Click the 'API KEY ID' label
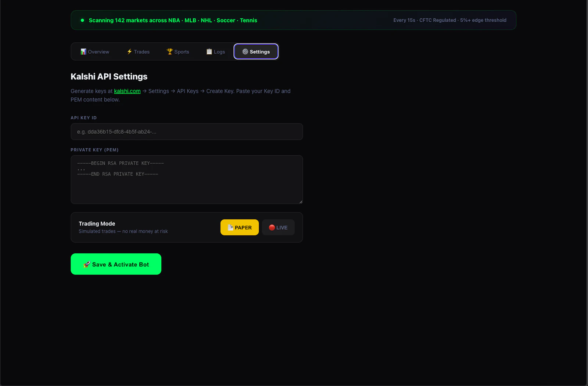 click(83, 118)
